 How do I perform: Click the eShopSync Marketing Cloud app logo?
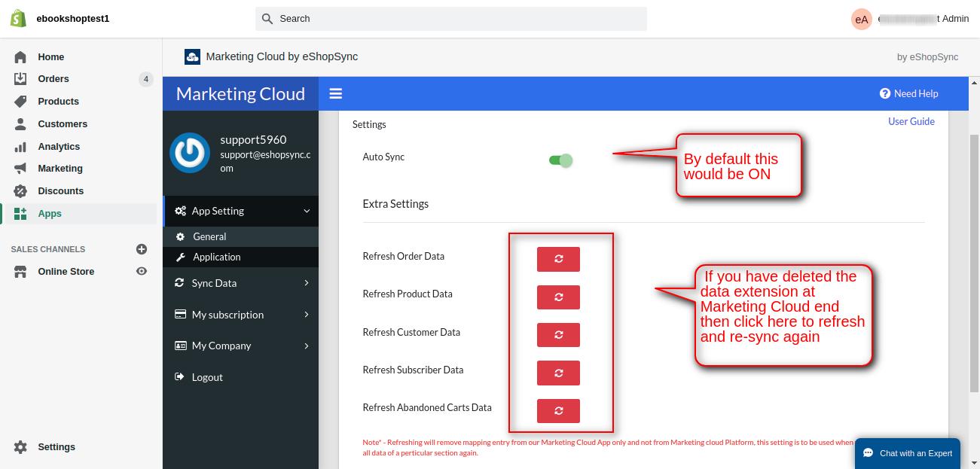(191, 56)
